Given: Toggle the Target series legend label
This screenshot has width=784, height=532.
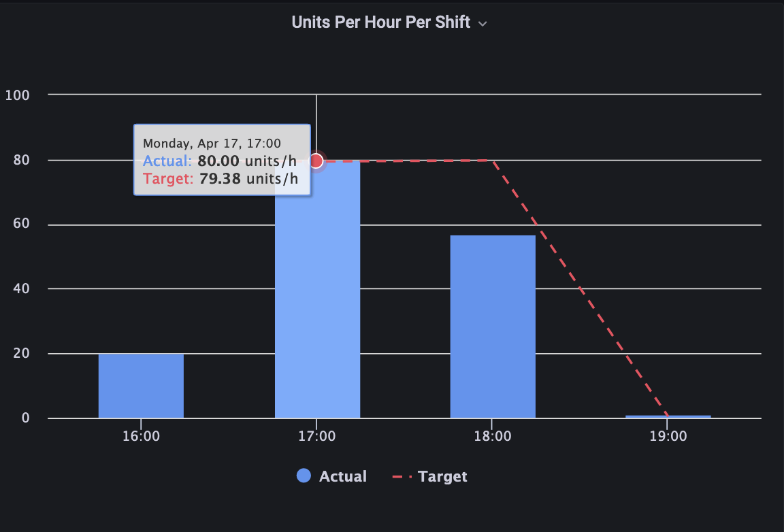Looking at the screenshot, I should 442,476.
